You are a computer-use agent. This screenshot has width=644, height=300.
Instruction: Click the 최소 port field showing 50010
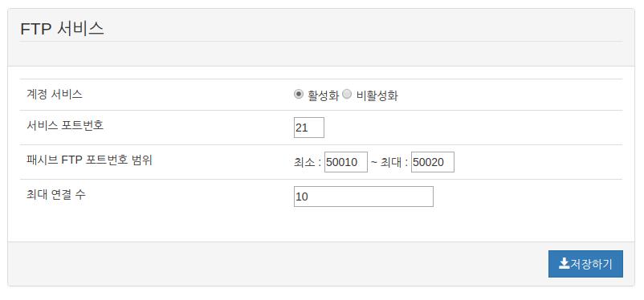(346, 162)
